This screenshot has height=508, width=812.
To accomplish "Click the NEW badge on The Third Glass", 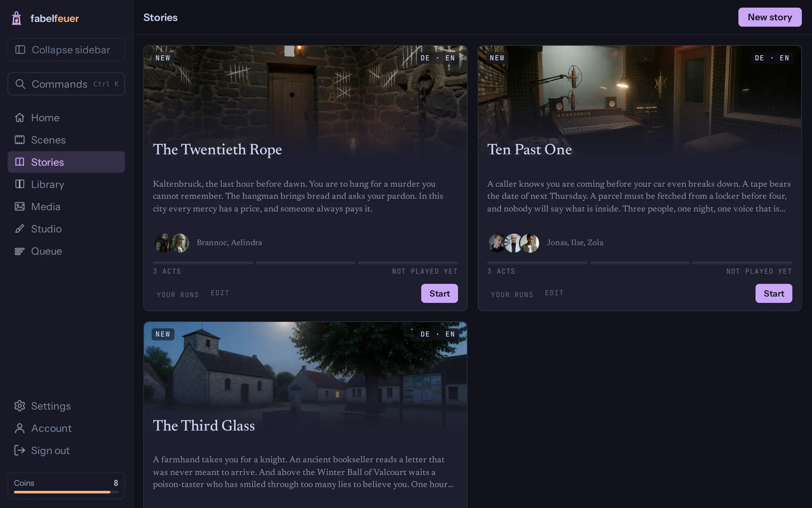I will (163, 334).
